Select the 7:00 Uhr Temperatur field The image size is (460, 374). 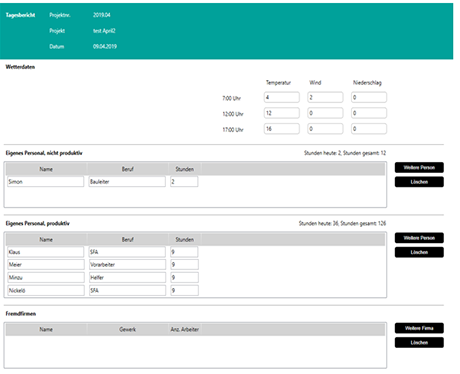pyautogui.click(x=282, y=97)
